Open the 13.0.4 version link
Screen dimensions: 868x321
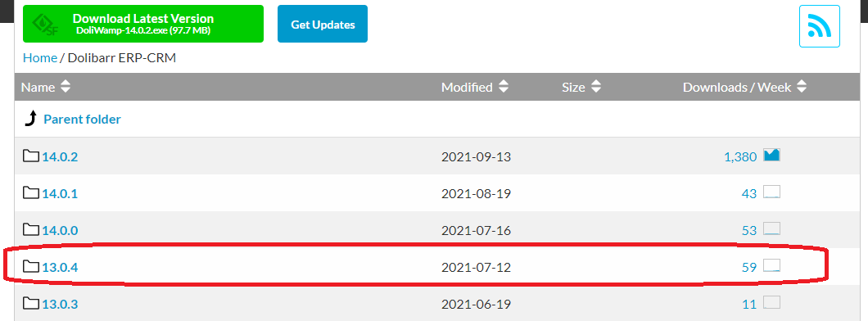point(61,267)
